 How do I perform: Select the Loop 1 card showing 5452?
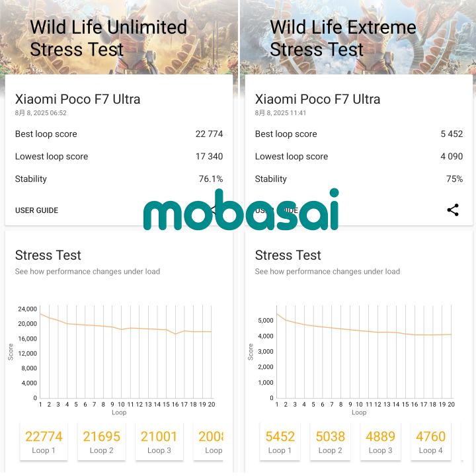(x=280, y=442)
